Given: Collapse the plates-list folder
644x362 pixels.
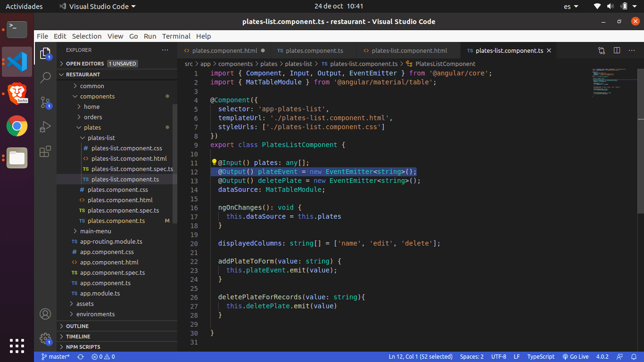Looking at the screenshot, I should (101, 138).
